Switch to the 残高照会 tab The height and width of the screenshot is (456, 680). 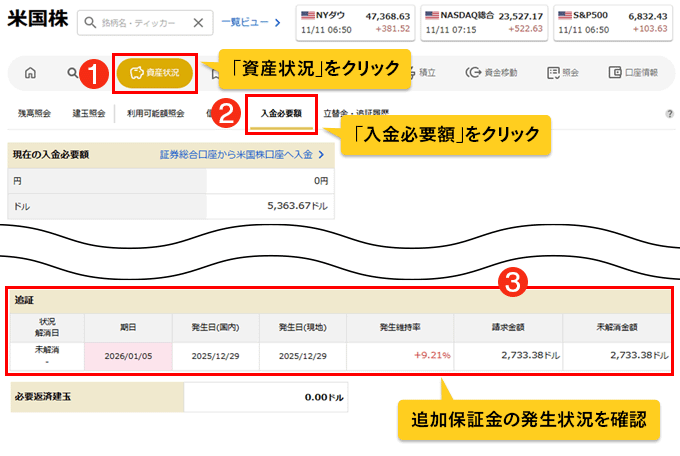(34, 114)
